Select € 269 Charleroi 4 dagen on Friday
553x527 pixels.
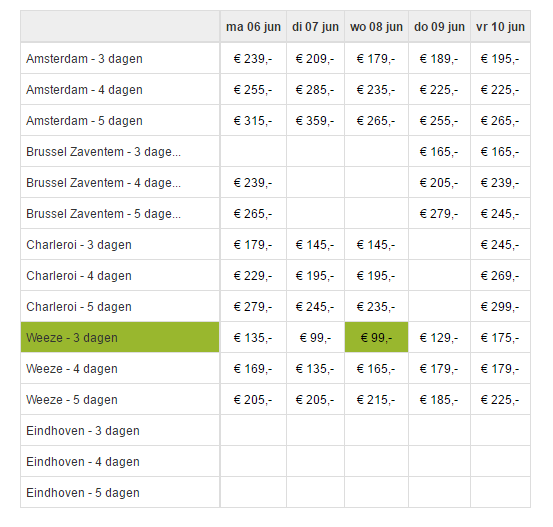point(500,276)
